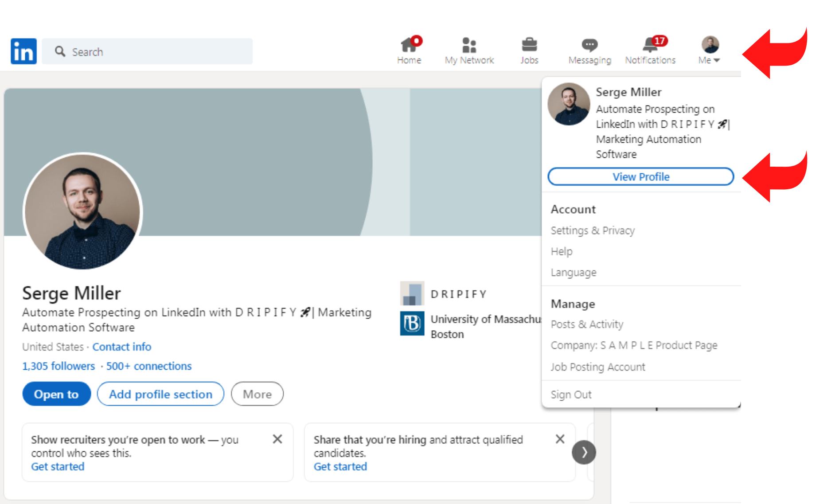Screen dimensions: 839x504
Task: Select Settings & Privacy from menu
Action: pos(593,231)
